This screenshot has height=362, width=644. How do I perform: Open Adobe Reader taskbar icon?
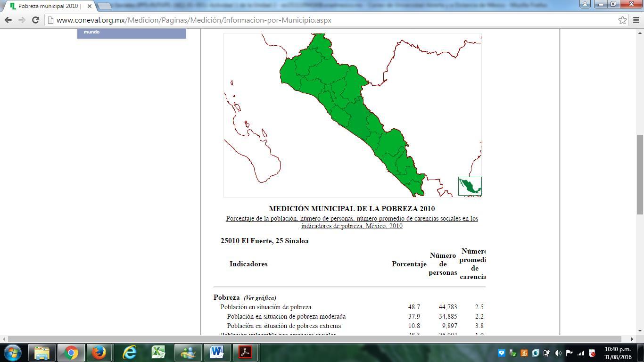[x=245, y=353]
